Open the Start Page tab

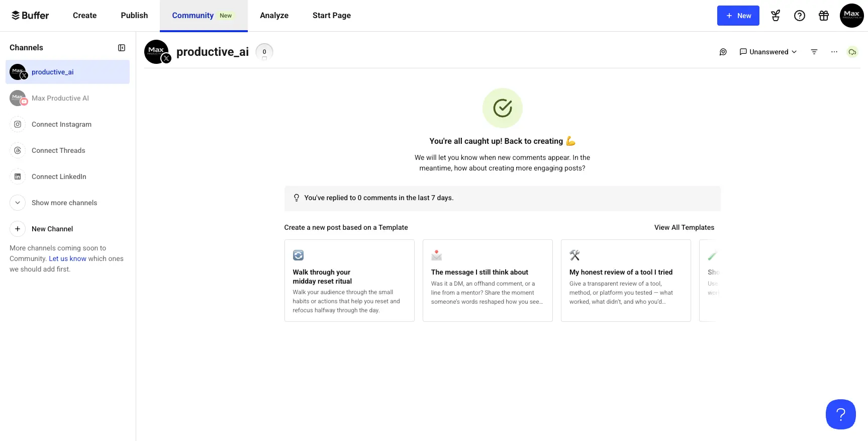[332, 16]
